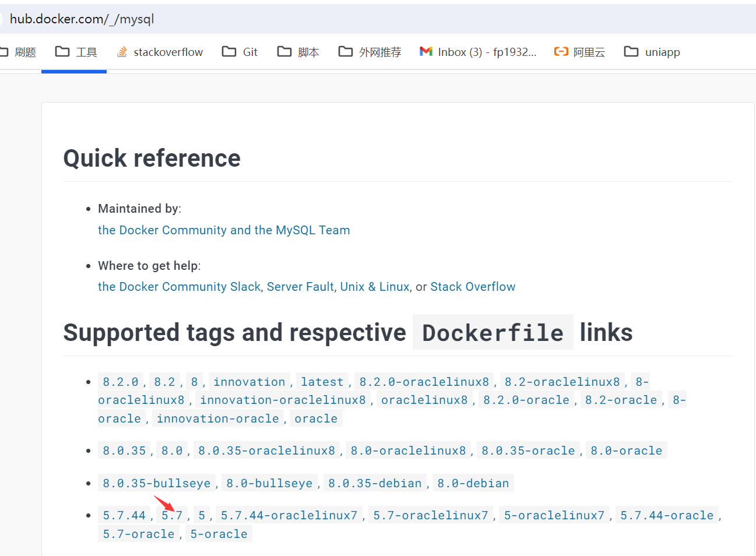The image size is (756, 556).
Task: Click the Dockerfile code text in heading
Action: (493, 333)
